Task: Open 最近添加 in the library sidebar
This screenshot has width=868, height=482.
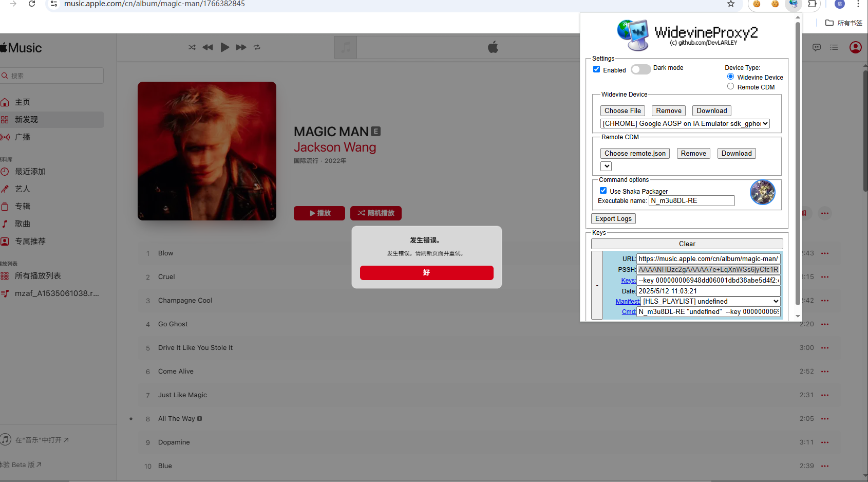Action: (x=30, y=172)
